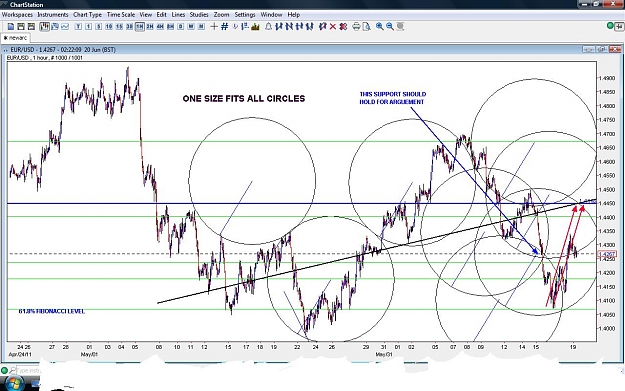Open the View menu
This screenshot has width=625, height=391.
[x=145, y=15]
